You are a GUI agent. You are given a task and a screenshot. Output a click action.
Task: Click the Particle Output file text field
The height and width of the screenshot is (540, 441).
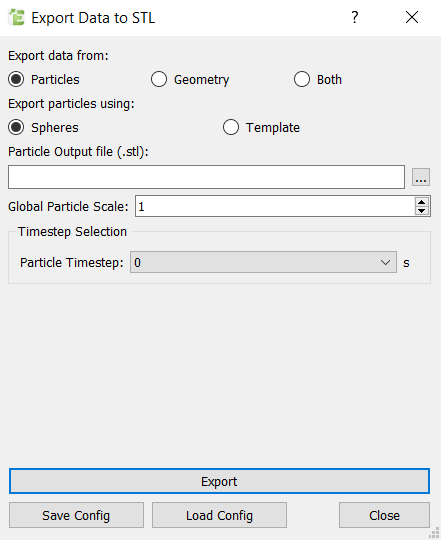pyautogui.click(x=207, y=177)
